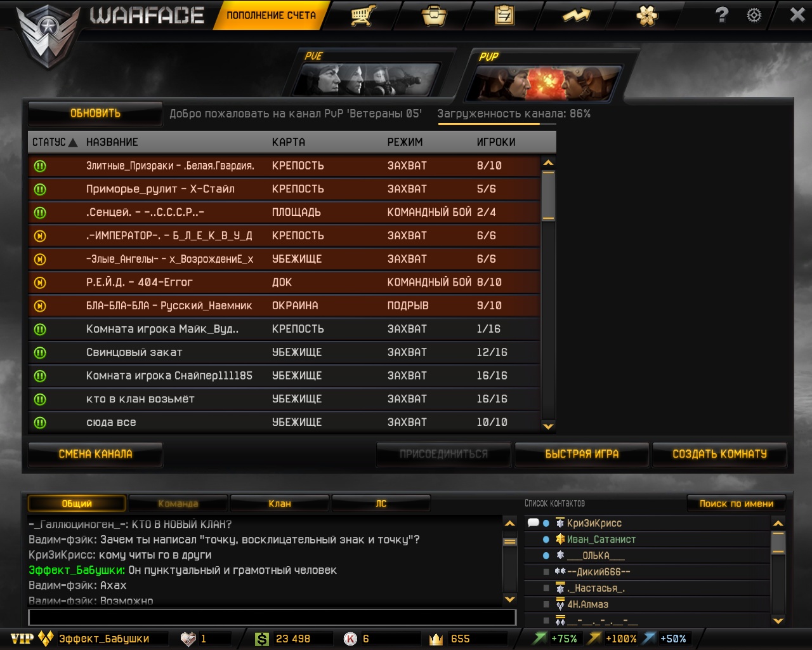812x650 pixels.
Task: Click status icon of Р.Е.Й.Д. room
Action: 40,282
